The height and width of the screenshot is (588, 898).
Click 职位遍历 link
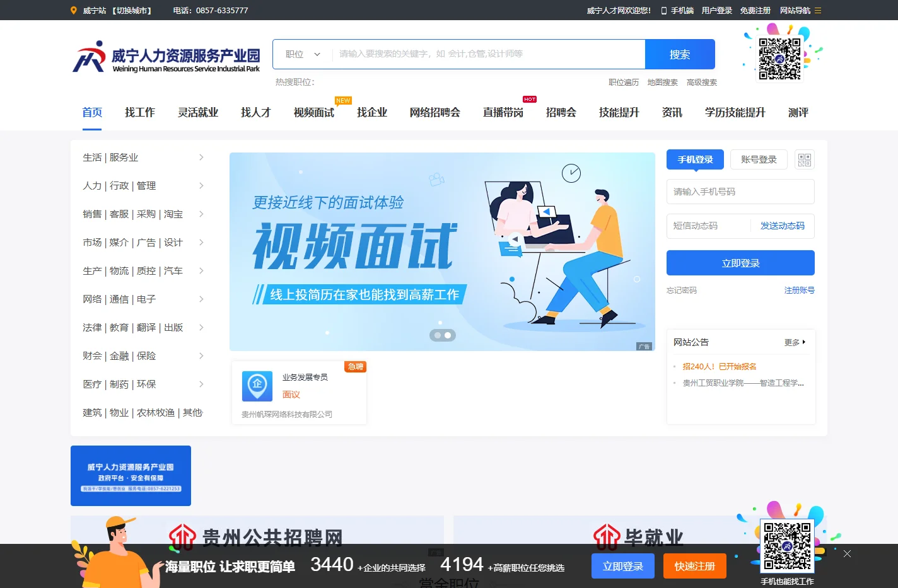tap(624, 83)
